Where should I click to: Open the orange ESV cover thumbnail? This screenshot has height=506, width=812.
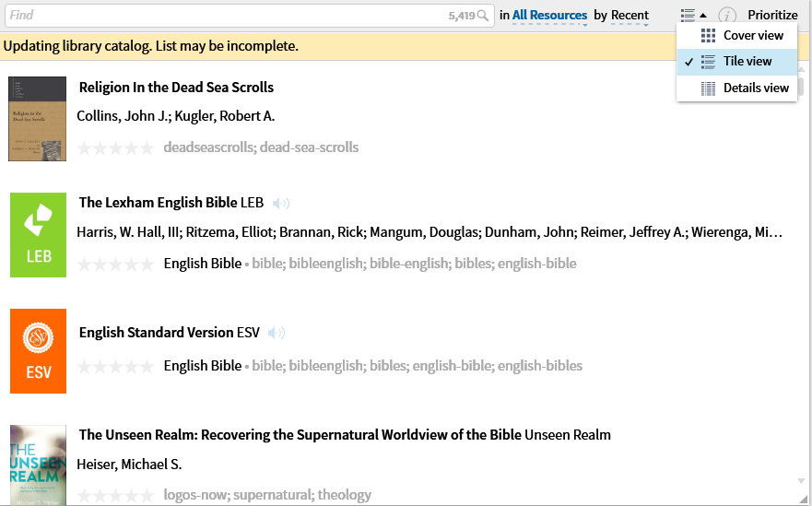coord(39,351)
